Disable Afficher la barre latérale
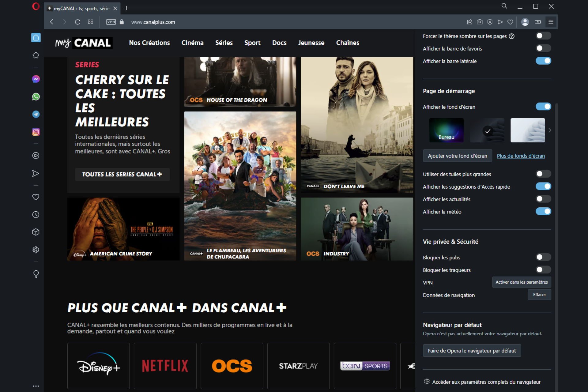 pos(543,61)
